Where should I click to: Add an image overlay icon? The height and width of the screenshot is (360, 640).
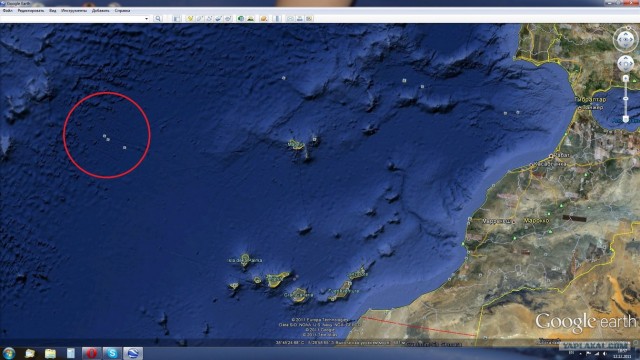[219, 18]
